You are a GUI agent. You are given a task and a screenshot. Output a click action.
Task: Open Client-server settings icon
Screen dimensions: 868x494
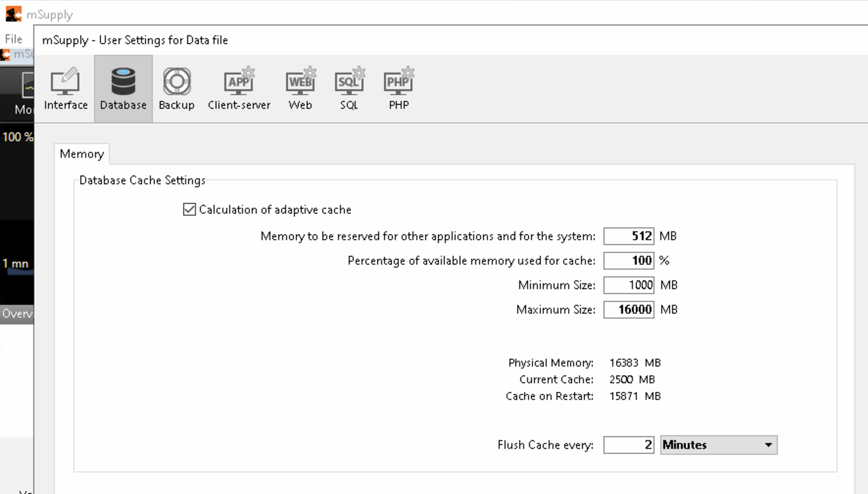pos(239,89)
